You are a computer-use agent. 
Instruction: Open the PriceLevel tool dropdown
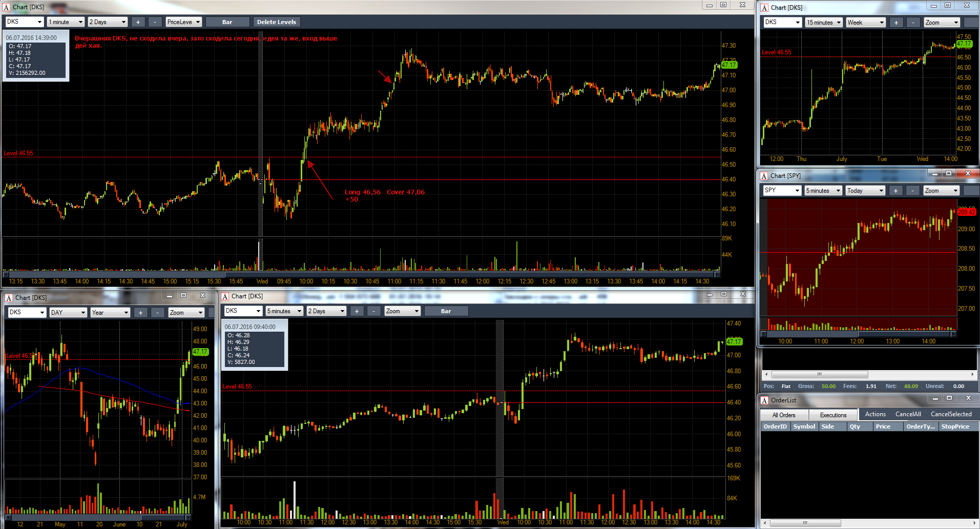point(183,22)
